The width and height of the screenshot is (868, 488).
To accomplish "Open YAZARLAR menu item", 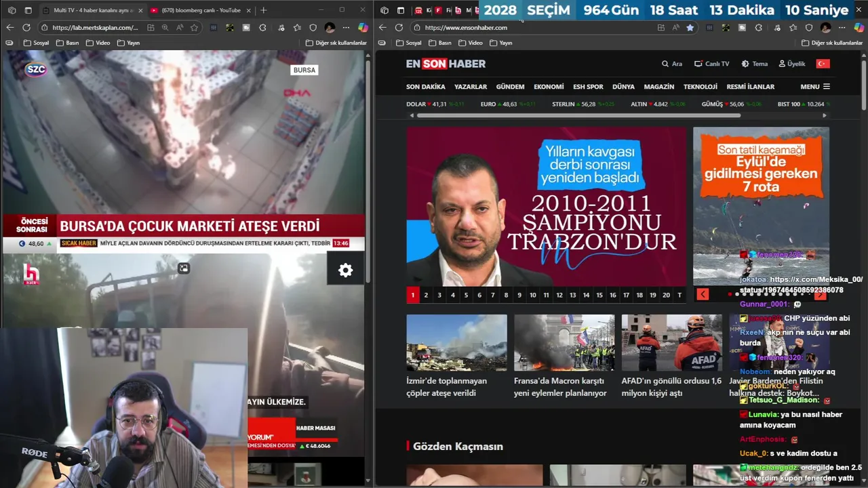I will [x=471, y=87].
